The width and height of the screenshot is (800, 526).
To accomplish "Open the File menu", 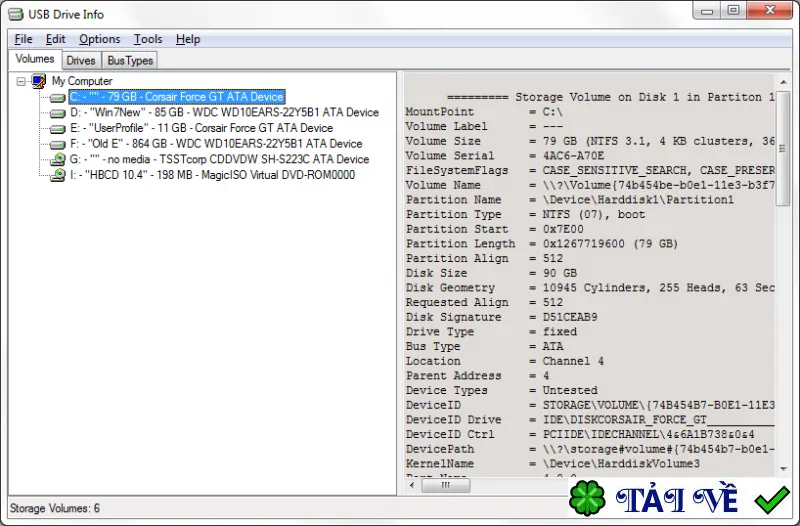I will tap(23, 39).
